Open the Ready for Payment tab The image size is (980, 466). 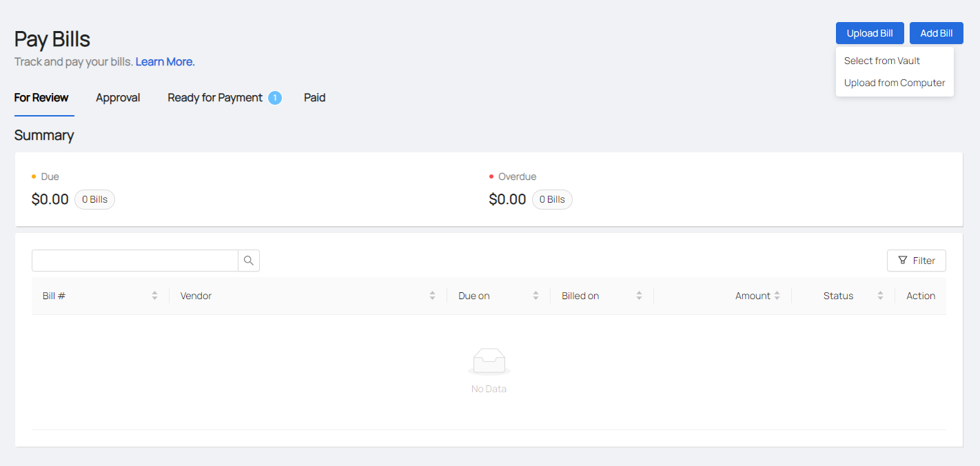click(x=214, y=98)
